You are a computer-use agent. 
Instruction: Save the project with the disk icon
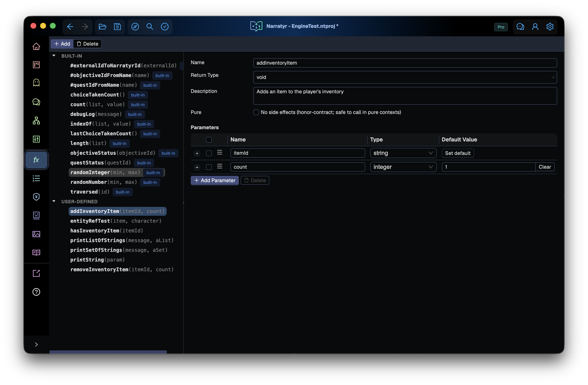(x=117, y=27)
